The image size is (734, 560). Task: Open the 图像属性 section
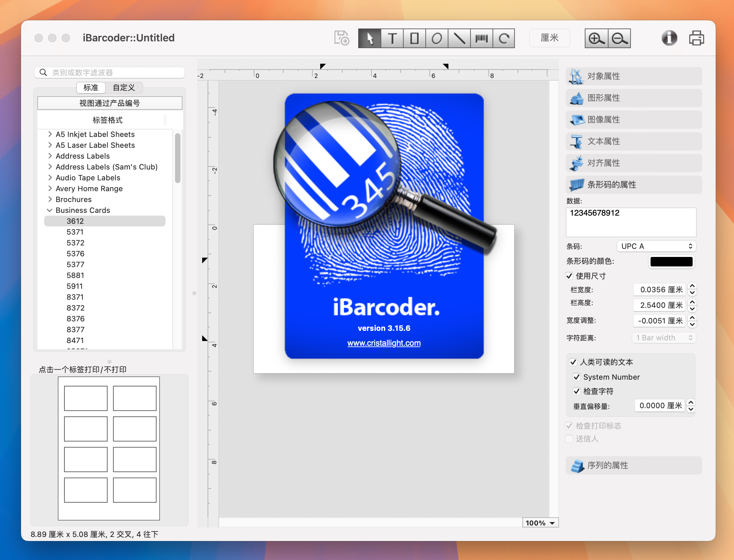click(x=634, y=120)
